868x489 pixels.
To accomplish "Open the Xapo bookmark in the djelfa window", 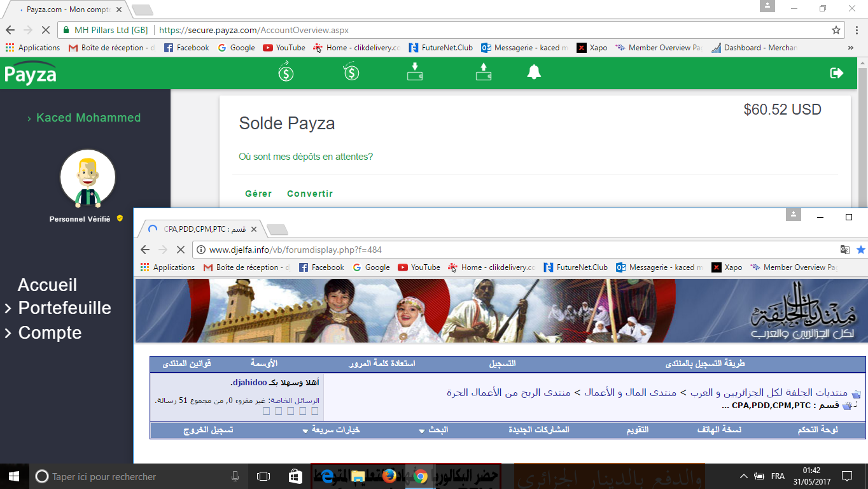I will pos(727,267).
